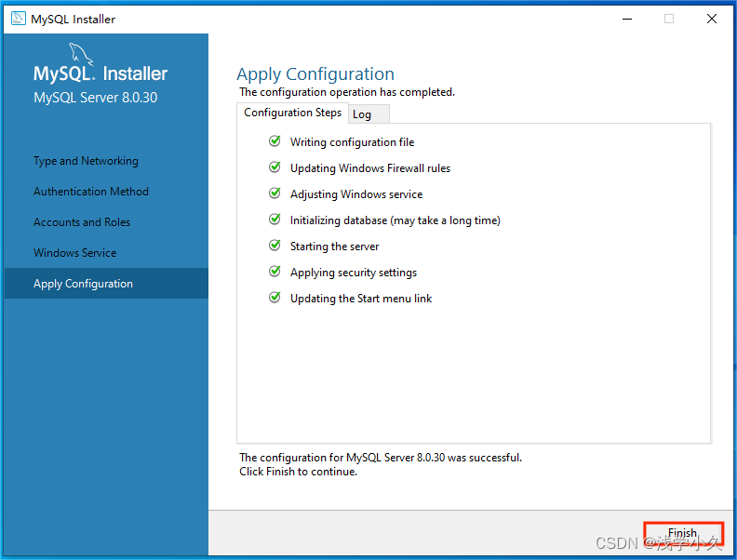
Task: Click 'Applying security settings' step text
Action: (x=354, y=273)
